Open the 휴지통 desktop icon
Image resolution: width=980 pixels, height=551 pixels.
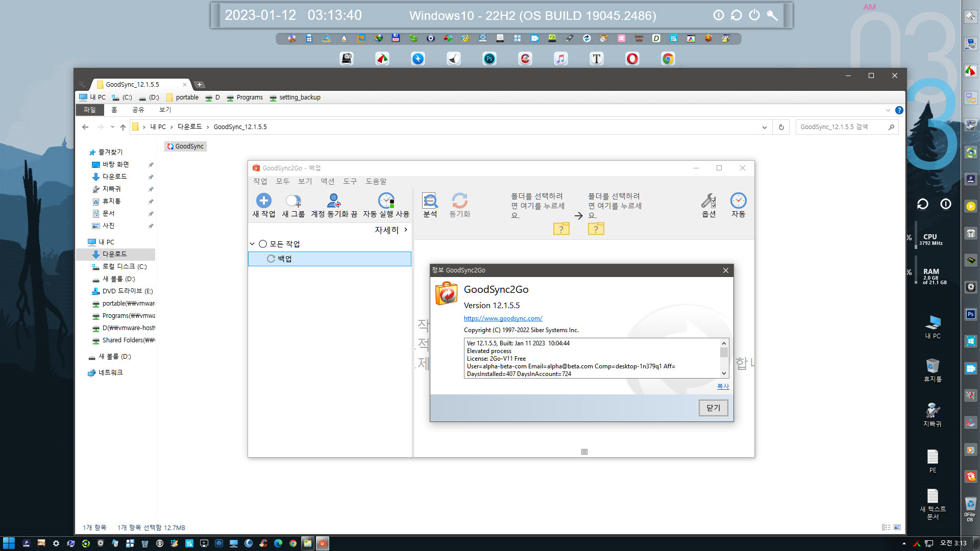coord(933,370)
